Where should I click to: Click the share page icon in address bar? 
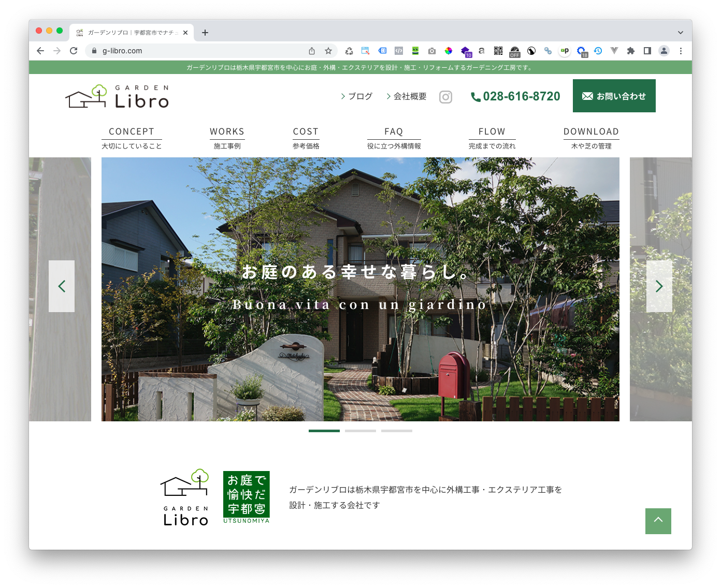click(x=312, y=51)
